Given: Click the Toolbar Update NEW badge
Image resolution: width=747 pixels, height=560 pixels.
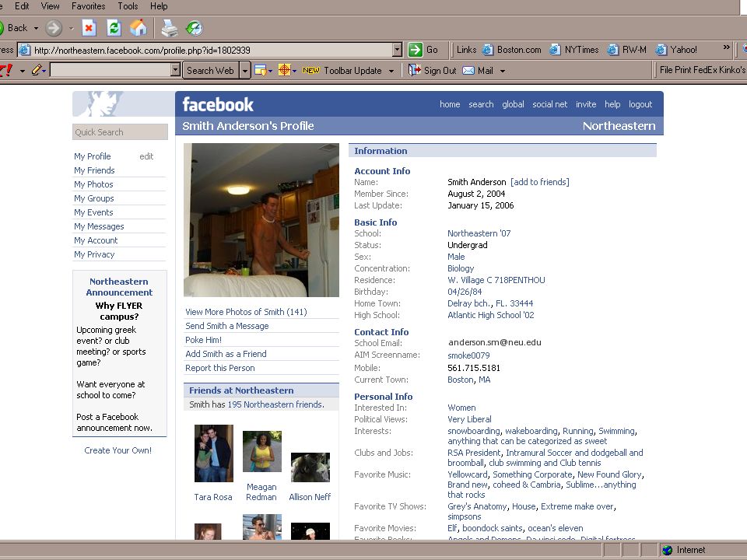Looking at the screenshot, I should pos(310,71).
